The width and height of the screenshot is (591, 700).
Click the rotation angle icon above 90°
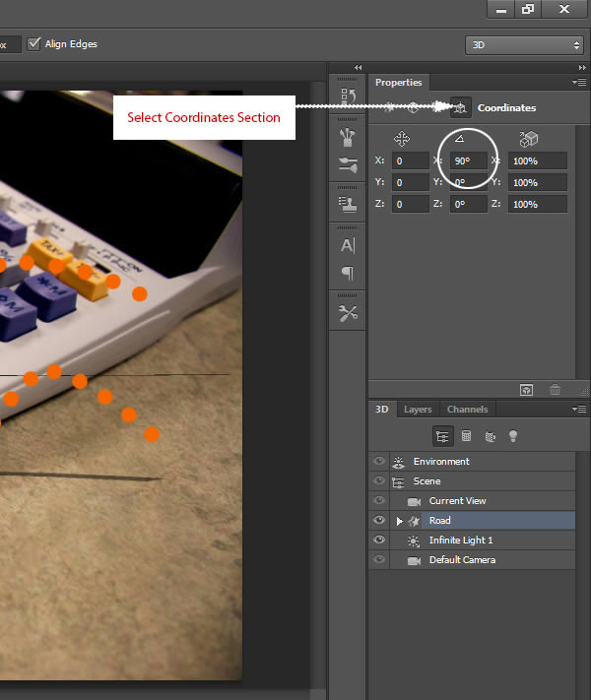coord(459,139)
